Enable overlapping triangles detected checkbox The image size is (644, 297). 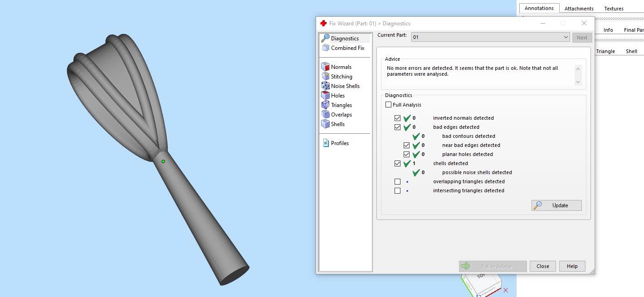pos(398,182)
